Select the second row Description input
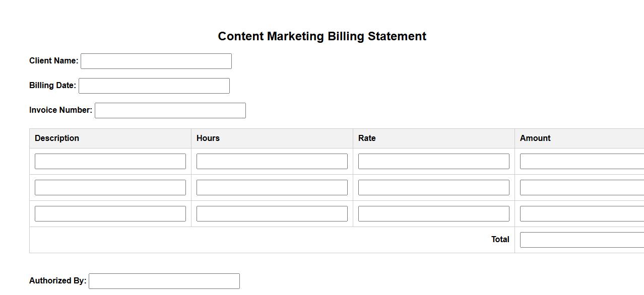Viewport: 644px width, 295px height. tap(110, 187)
